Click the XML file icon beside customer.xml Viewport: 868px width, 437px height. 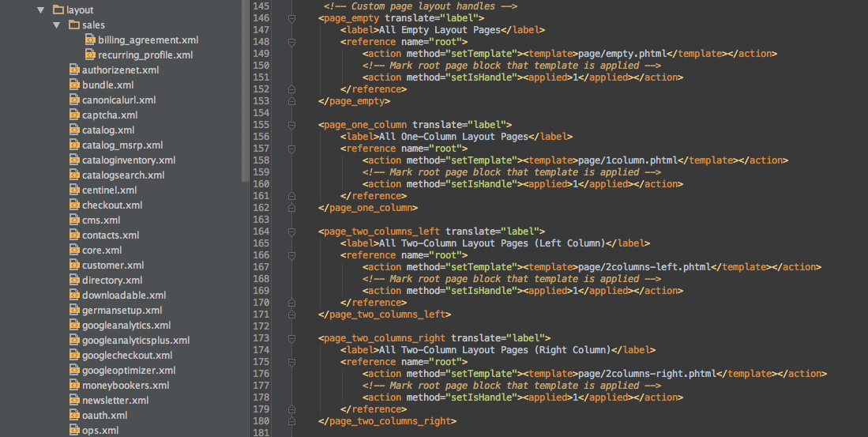click(75, 266)
